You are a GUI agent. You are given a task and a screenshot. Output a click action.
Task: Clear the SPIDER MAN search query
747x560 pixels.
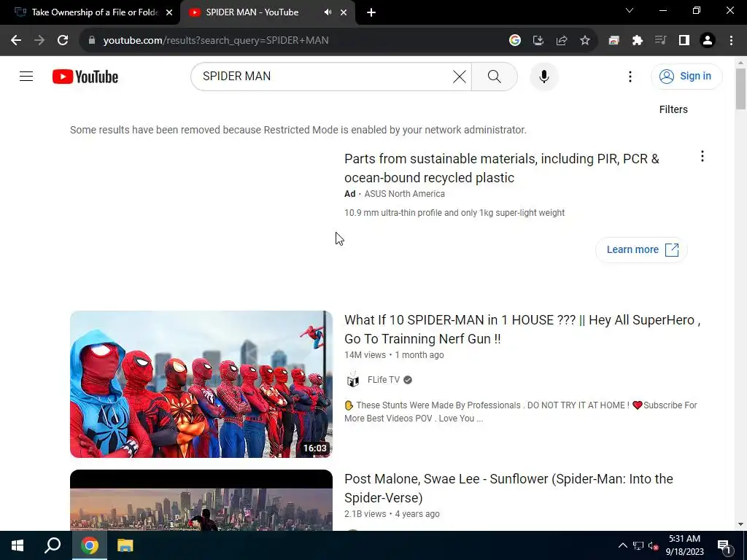coord(460,76)
